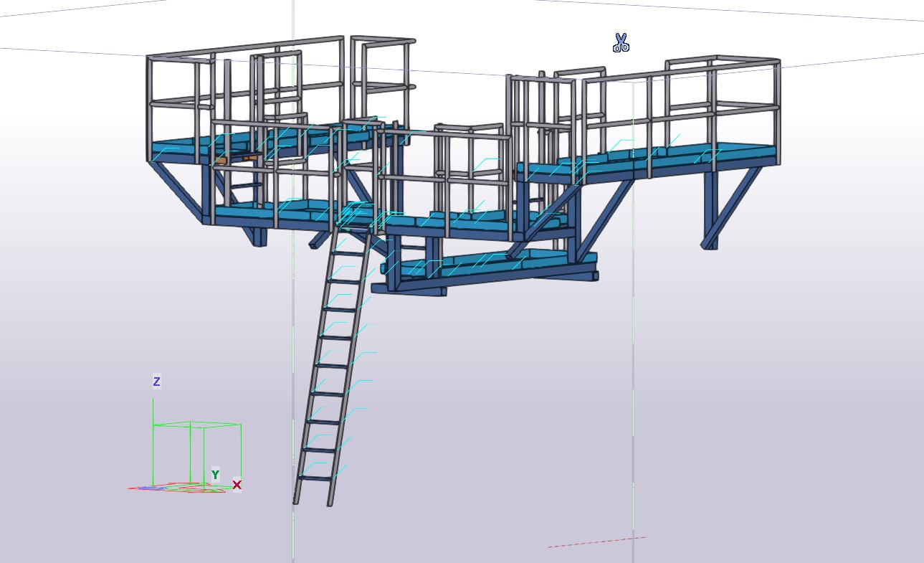The width and height of the screenshot is (924, 563).
Task: Click the scissors clip plane icon
Action: [x=621, y=43]
